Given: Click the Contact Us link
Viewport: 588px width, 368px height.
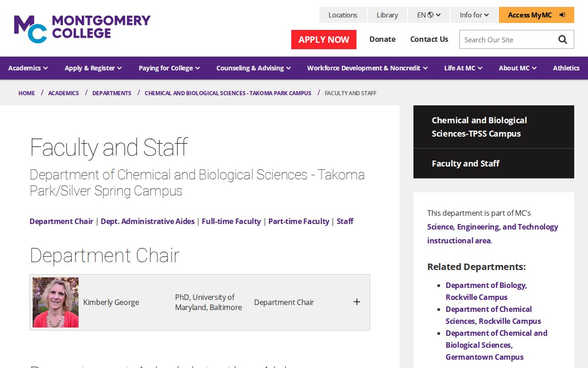Looking at the screenshot, I should click(429, 40).
